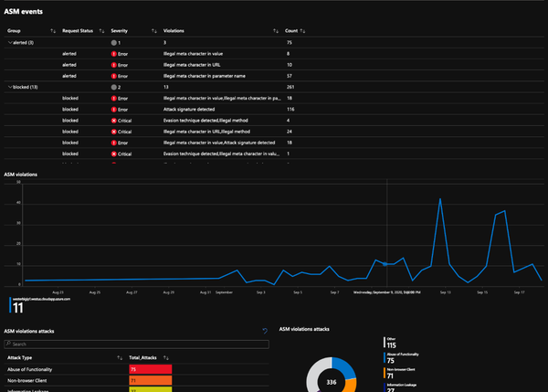Image resolution: width=548 pixels, height=392 pixels.
Task: Sort by Violations column arrows
Action: coord(276,31)
